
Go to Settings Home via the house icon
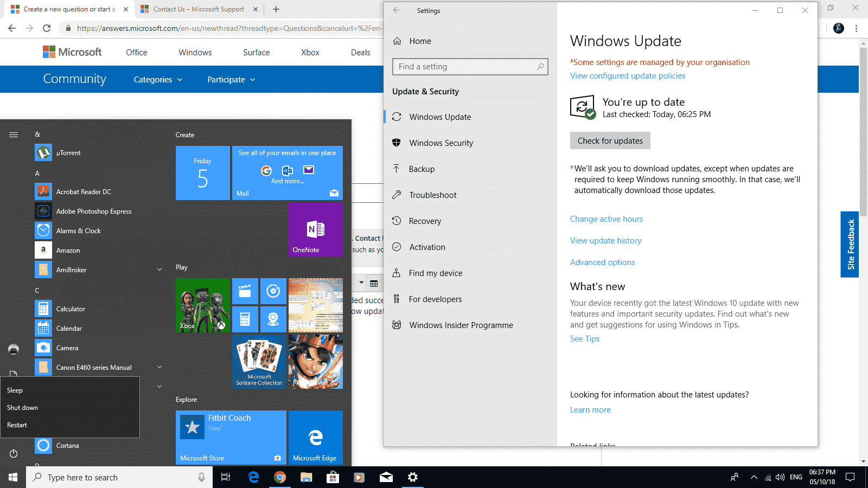pyautogui.click(x=397, y=41)
